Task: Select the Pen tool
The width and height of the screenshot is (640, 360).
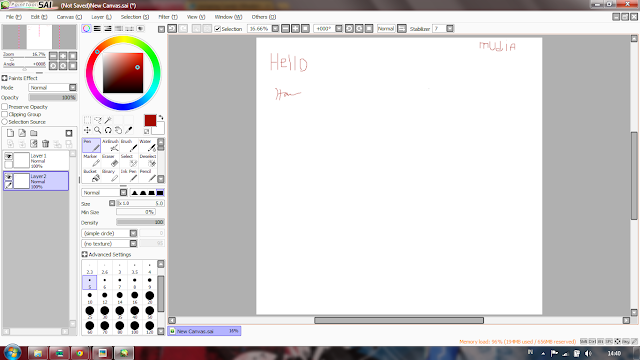Action: coord(91,145)
